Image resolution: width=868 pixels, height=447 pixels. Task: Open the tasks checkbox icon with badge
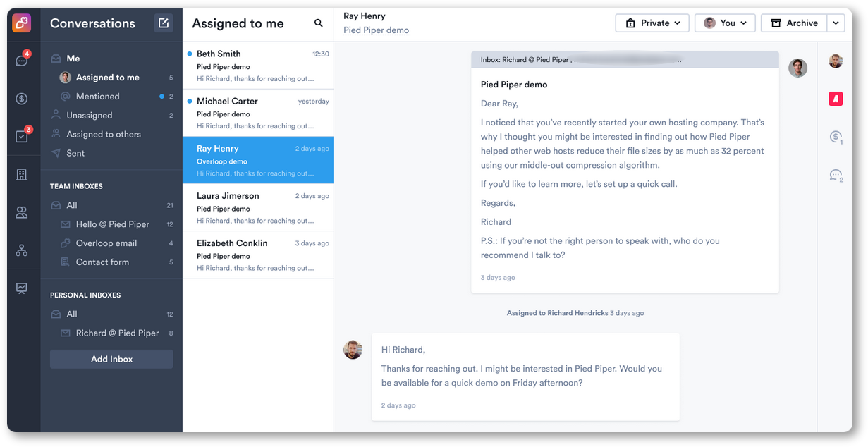22,137
